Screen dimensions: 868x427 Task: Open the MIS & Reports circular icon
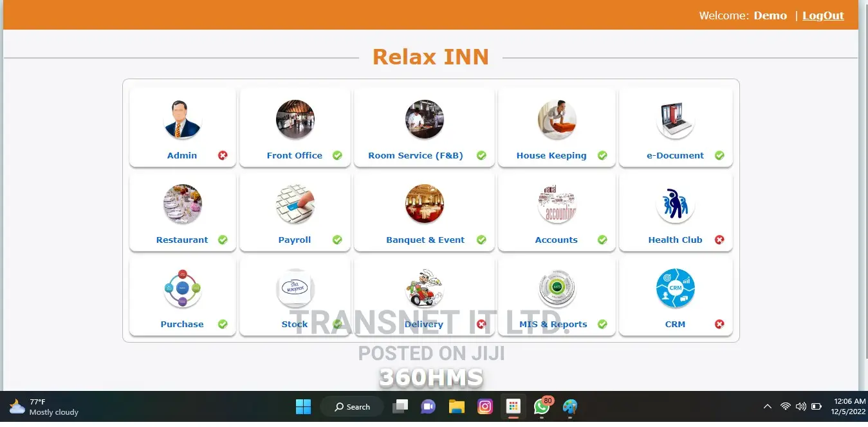click(557, 288)
